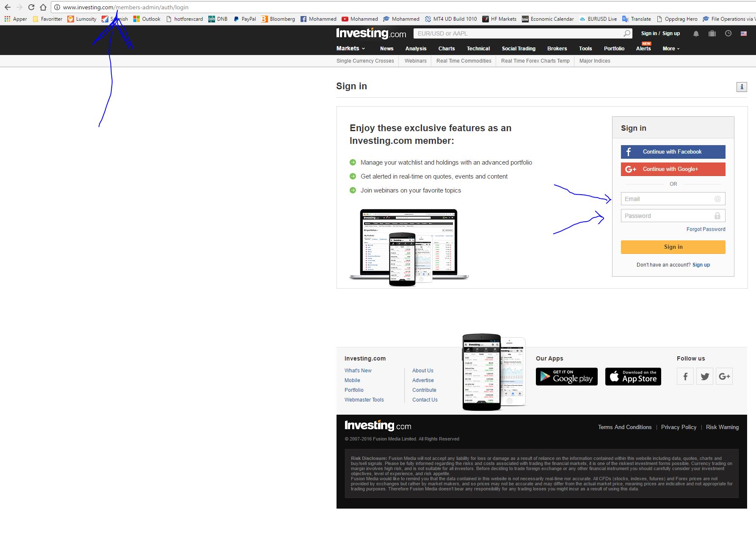The width and height of the screenshot is (756, 556).
Task: Open Real Time Forex Charts Temp item
Action: click(535, 61)
